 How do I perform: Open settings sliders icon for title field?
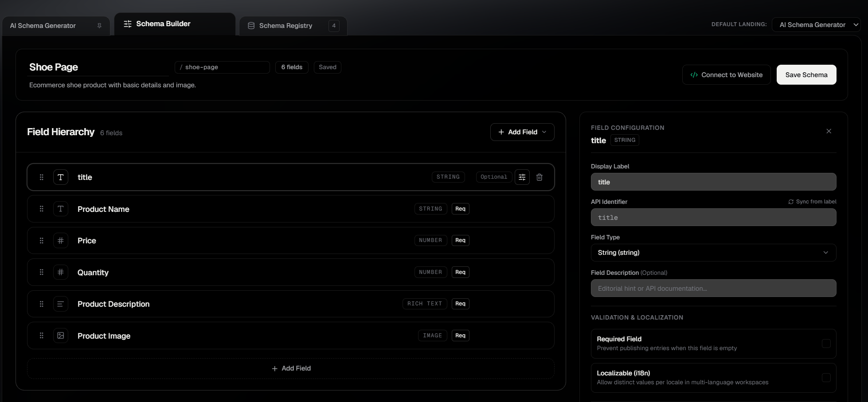pyautogui.click(x=522, y=177)
